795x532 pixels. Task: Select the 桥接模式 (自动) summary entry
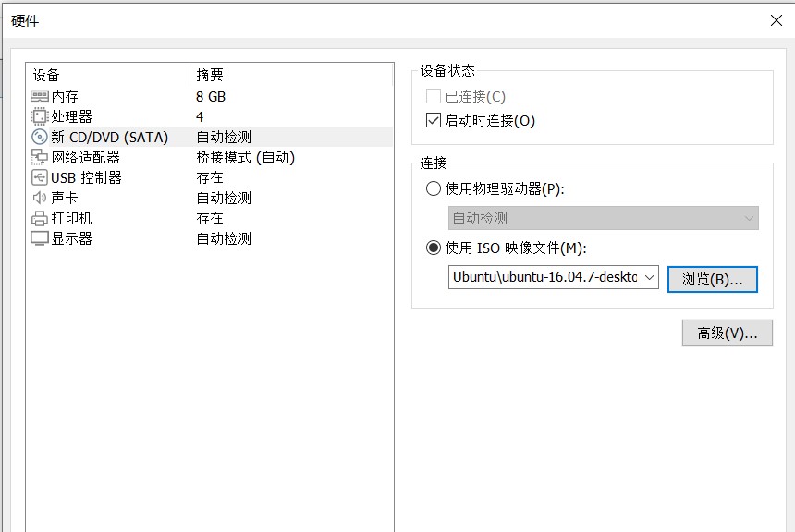(x=245, y=158)
